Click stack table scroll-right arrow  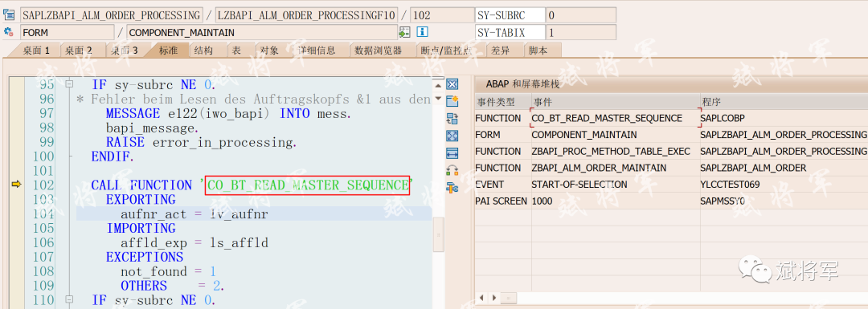(x=493, y=298)
